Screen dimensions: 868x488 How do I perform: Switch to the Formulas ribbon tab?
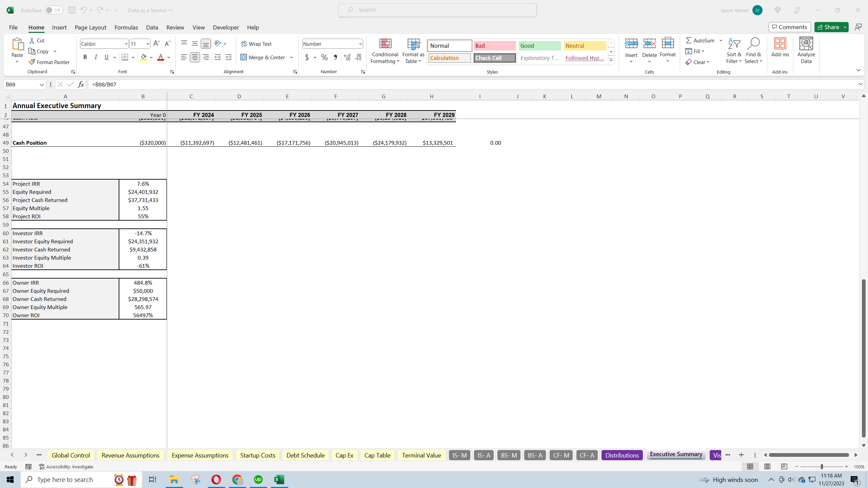pos(126,27)
